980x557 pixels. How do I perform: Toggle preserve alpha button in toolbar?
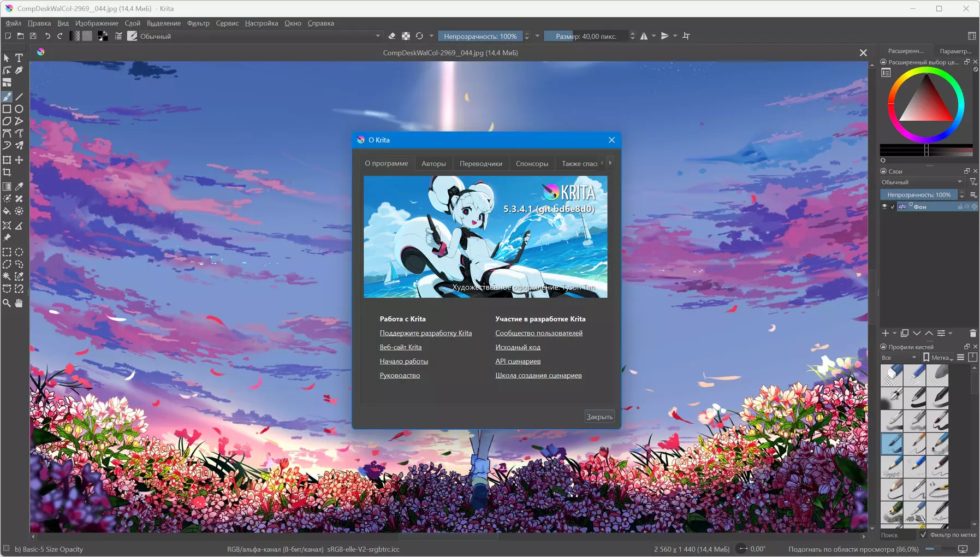(406, 36)
